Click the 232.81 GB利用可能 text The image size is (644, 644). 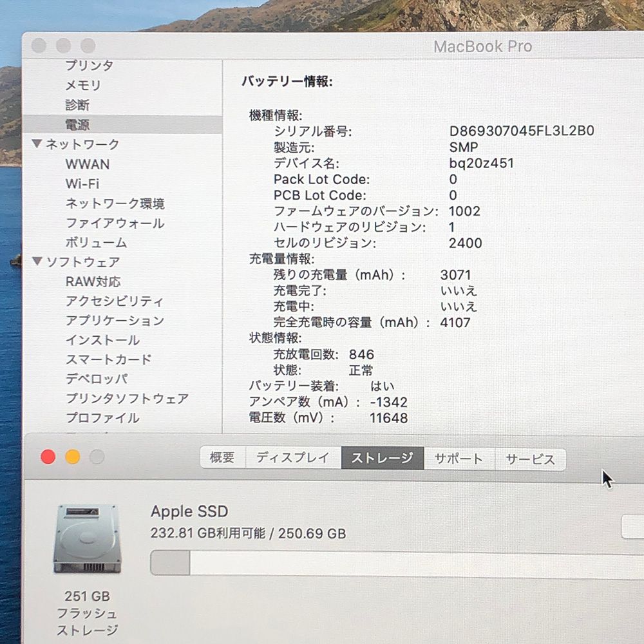tap(208, 533)
